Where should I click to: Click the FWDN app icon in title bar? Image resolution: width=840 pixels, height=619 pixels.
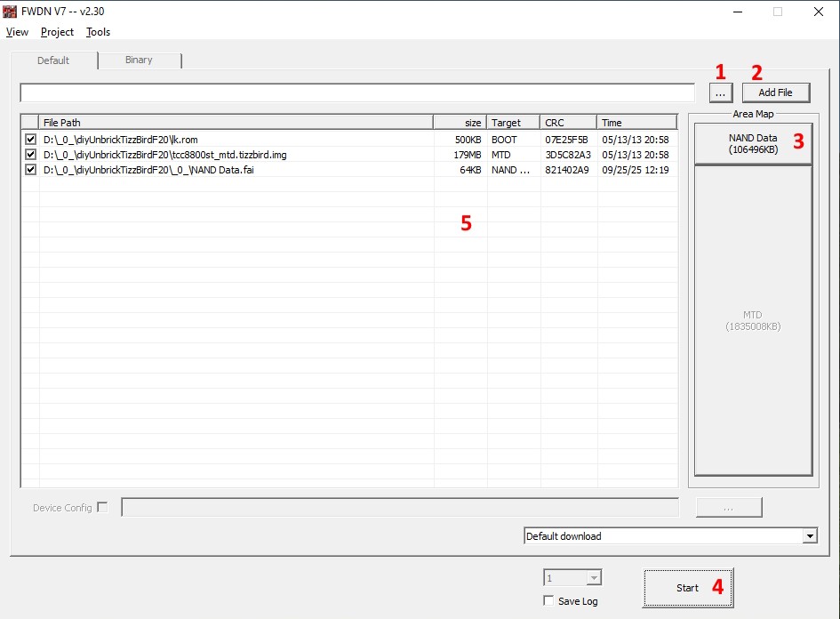coord(11,12)
